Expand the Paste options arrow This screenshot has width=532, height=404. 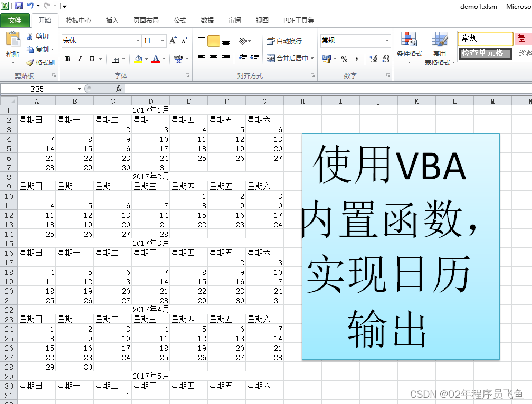[13, 63]
